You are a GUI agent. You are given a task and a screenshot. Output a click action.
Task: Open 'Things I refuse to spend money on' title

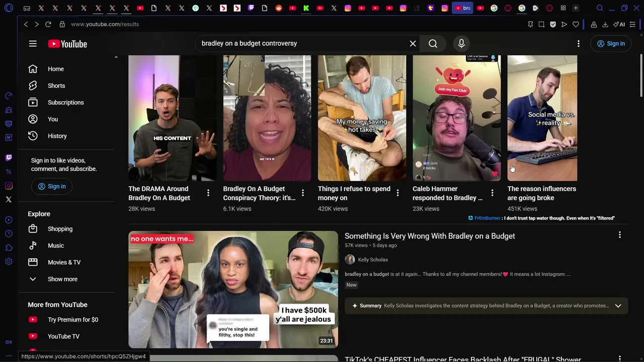point(354,193)
